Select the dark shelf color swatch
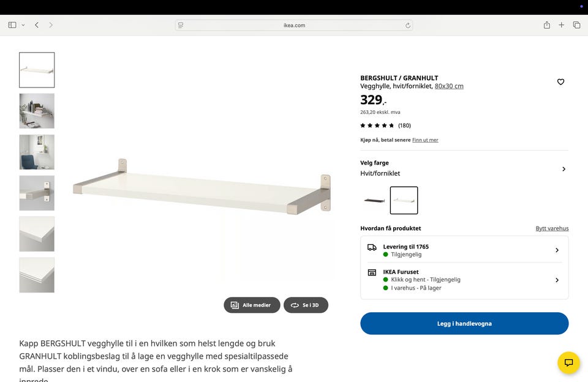The height and width of the screenshot is (382, 588). click(x=374, y=200)
